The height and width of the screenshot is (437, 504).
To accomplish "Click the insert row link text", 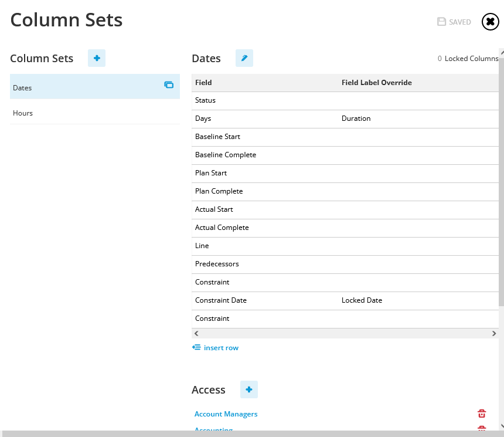I will [221, 347].
